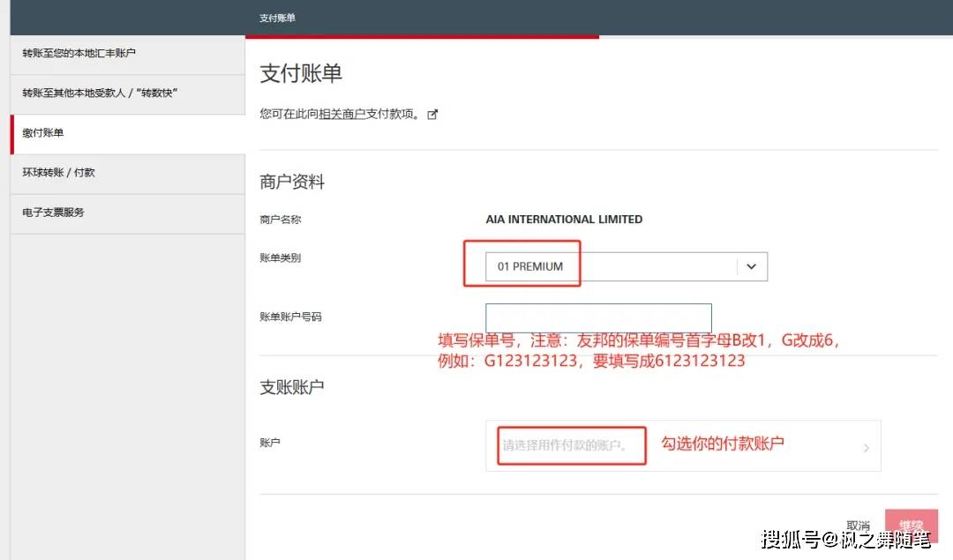Image resolution: width=953 pixels, height=560 pixels.
Task: Click the 商户名称 field label
Action: 281,220
